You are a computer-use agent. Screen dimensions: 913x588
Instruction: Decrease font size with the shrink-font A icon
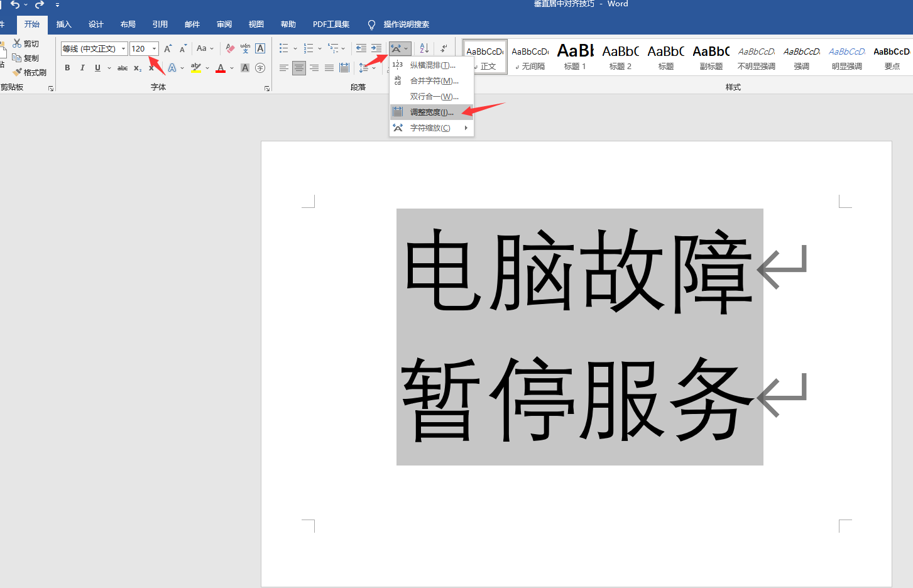[x=183, y=48]
